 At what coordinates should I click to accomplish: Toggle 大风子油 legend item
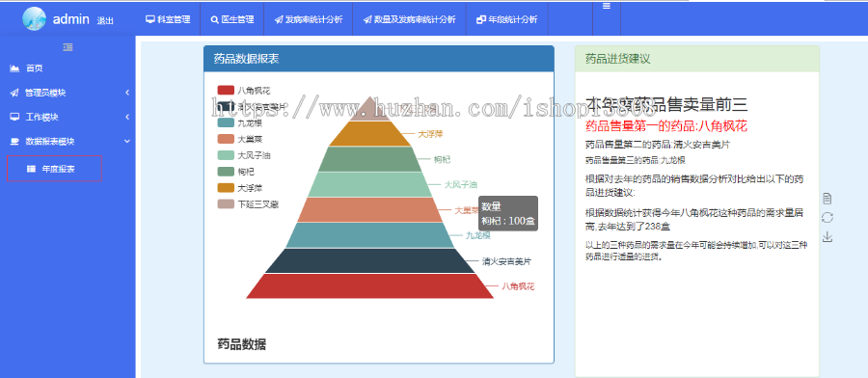[x=244, y=155]
